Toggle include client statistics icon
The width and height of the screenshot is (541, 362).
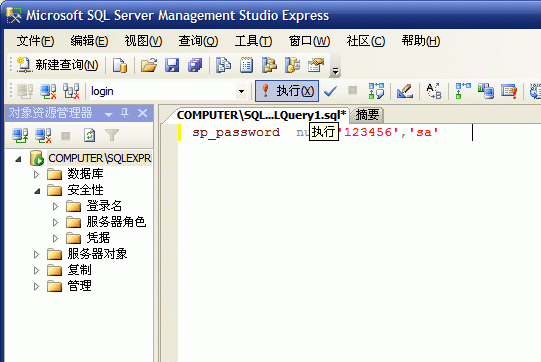coord(486,91)
